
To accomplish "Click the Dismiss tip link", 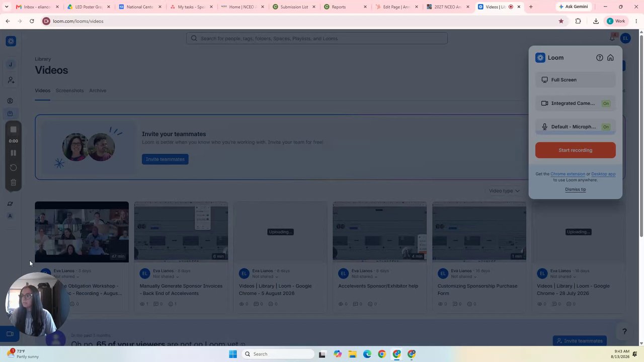I will pyautogui.click(x=575, y=190).
